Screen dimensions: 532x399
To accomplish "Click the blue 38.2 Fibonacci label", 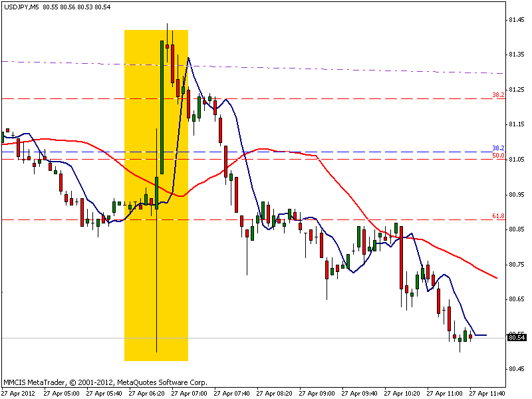I will point(498,148).
